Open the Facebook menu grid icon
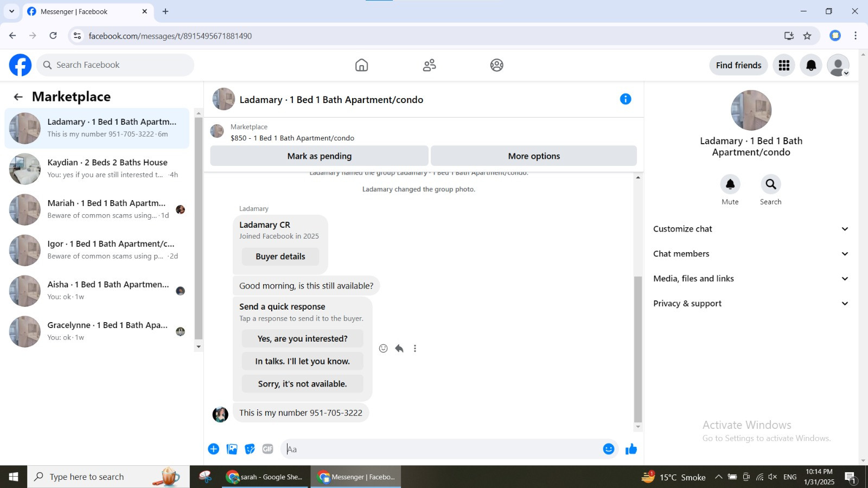The image size is (868, 488). coord(784,65)
